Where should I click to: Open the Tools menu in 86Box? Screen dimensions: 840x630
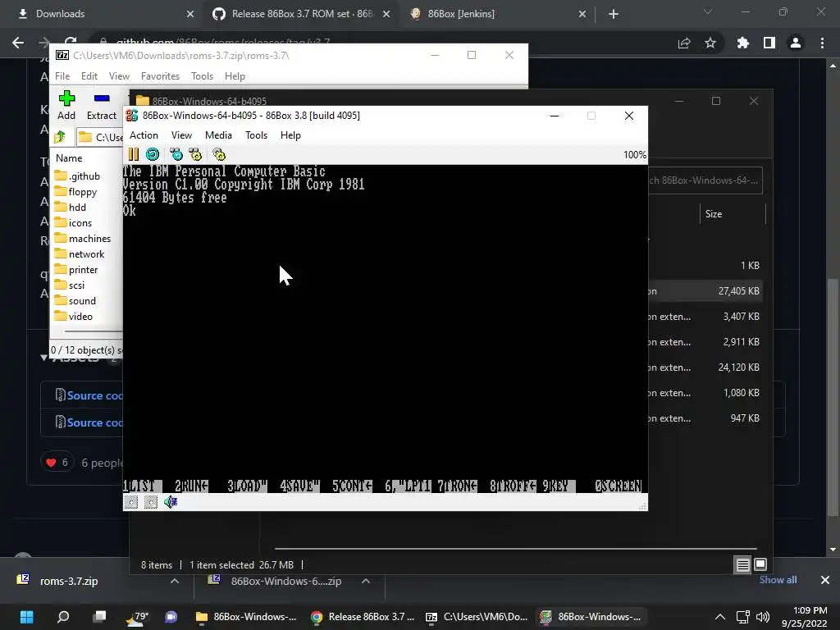(256, 135)
